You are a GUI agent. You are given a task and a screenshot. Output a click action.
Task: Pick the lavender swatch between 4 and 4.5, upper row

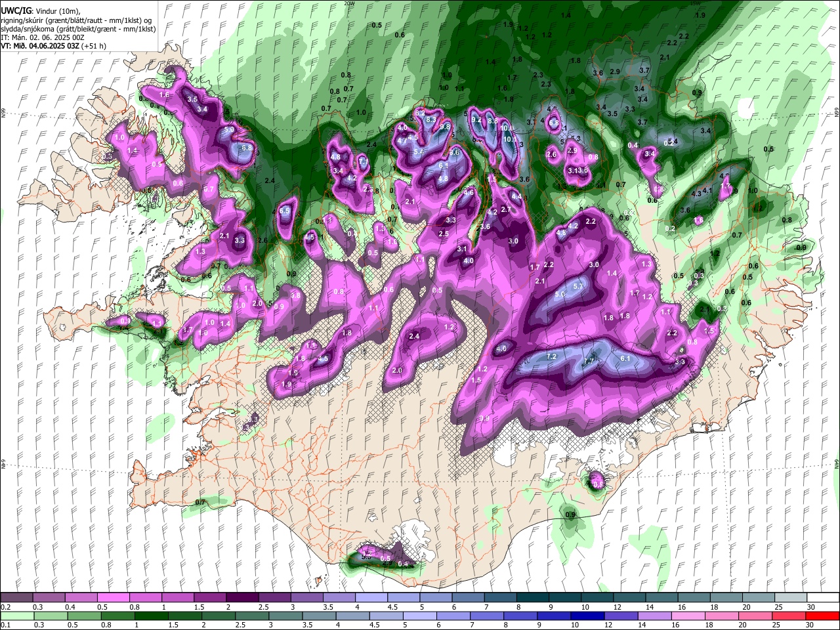click(x=371, y=597)
